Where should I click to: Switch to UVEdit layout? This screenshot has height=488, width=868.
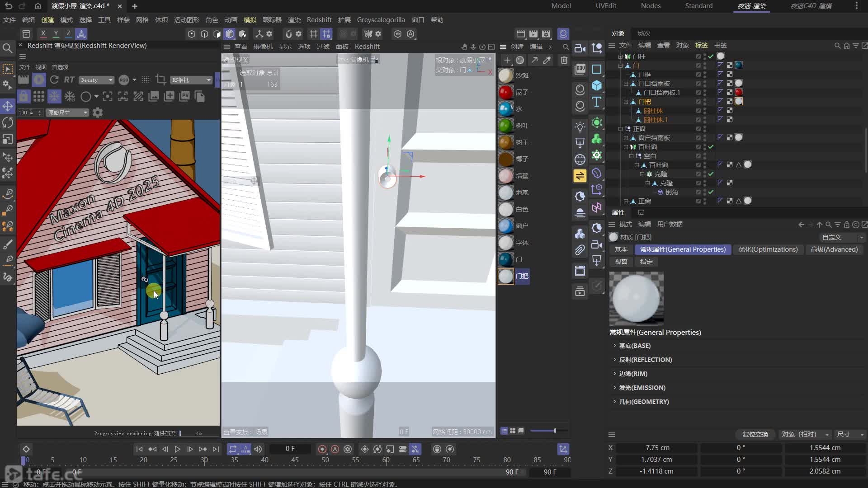[x=606, y=6]
